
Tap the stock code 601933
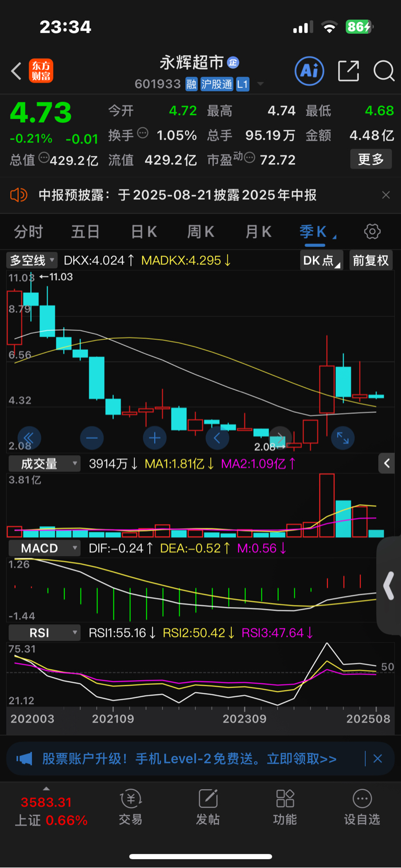[x=158, y=84]
